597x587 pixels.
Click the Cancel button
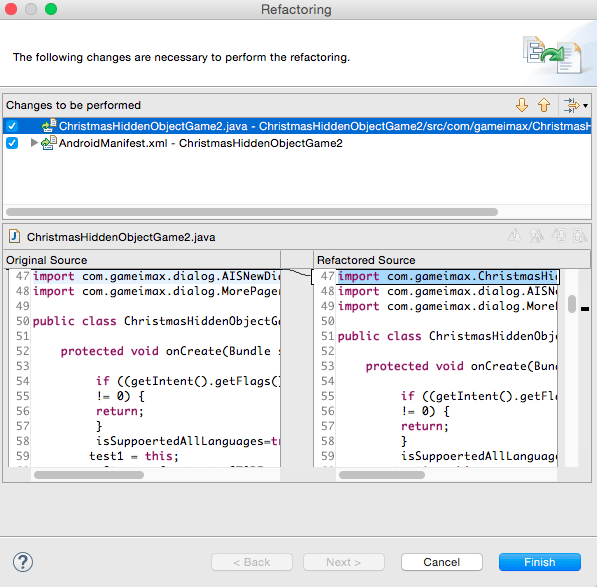(x=442, y=562)
